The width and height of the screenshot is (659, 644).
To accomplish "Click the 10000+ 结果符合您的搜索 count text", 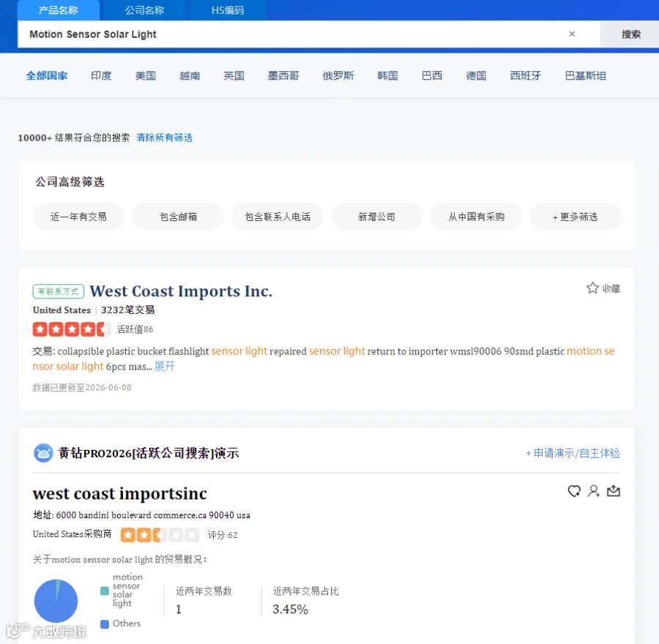I will point(73,138).
